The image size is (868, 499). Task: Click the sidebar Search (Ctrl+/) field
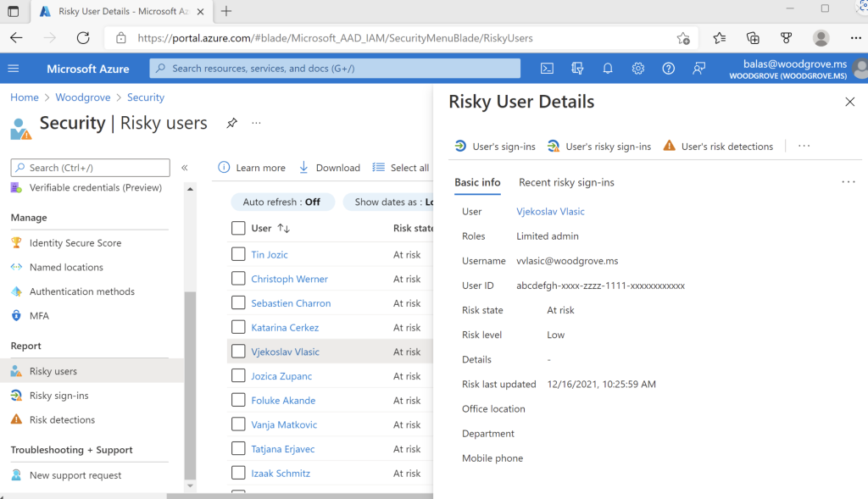90,168
